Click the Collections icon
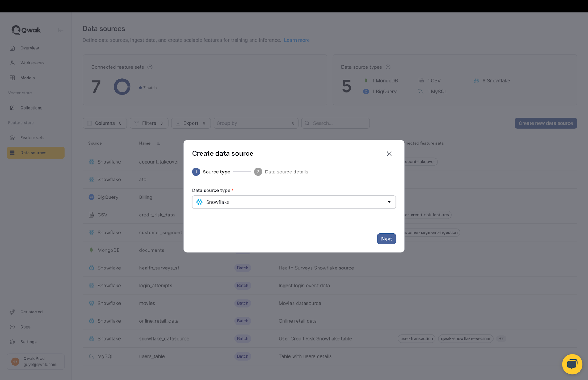Screen dimensions: 588x380 (12, 108)
